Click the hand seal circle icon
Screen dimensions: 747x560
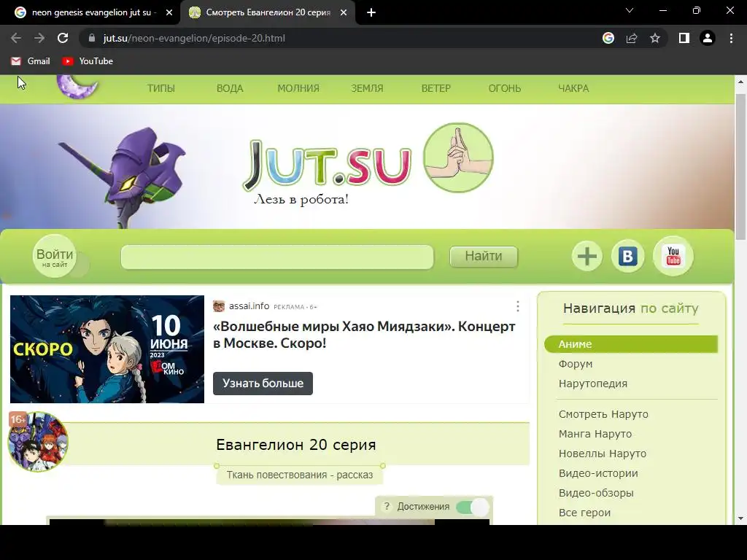pos(458,157)
